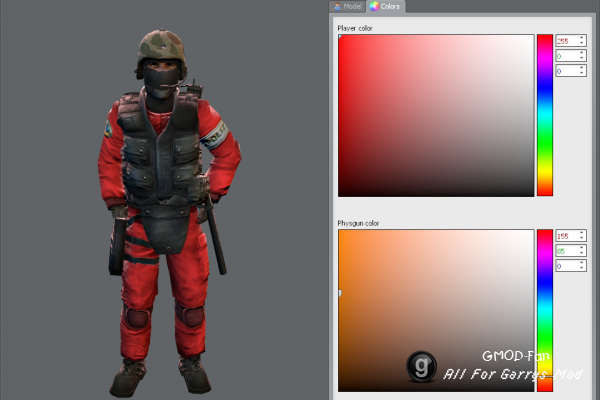The width and height of the screenshot is (600, 400).
Task: Click the Physgun color picker marker
Action: click(x=340, y=293)
